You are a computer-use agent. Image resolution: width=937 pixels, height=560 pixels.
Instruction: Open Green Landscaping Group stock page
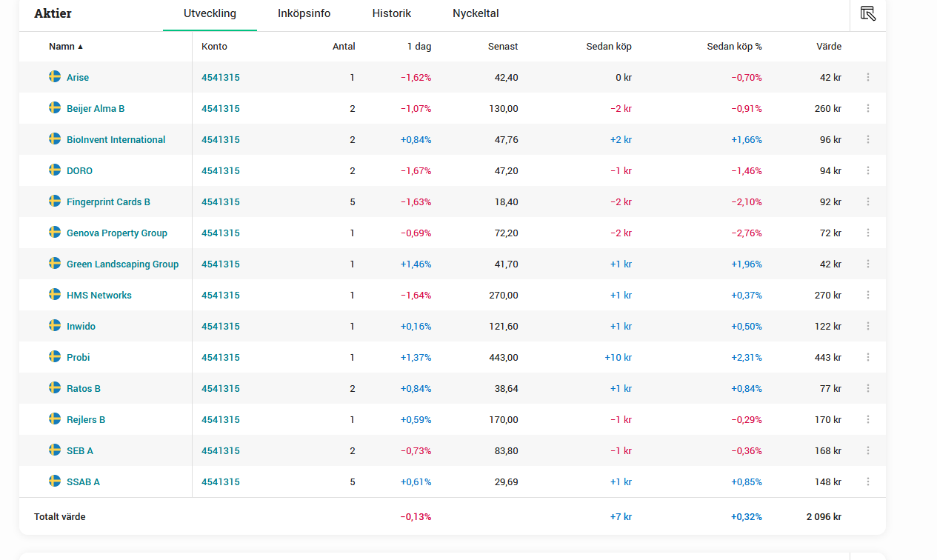(x=122, y=264)
